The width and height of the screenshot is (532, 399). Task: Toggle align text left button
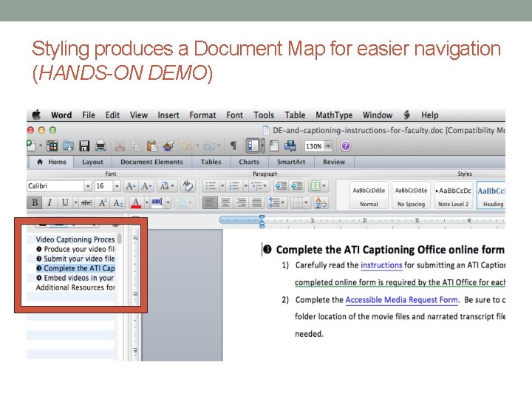pyautogui.click(x=210, y=203)
